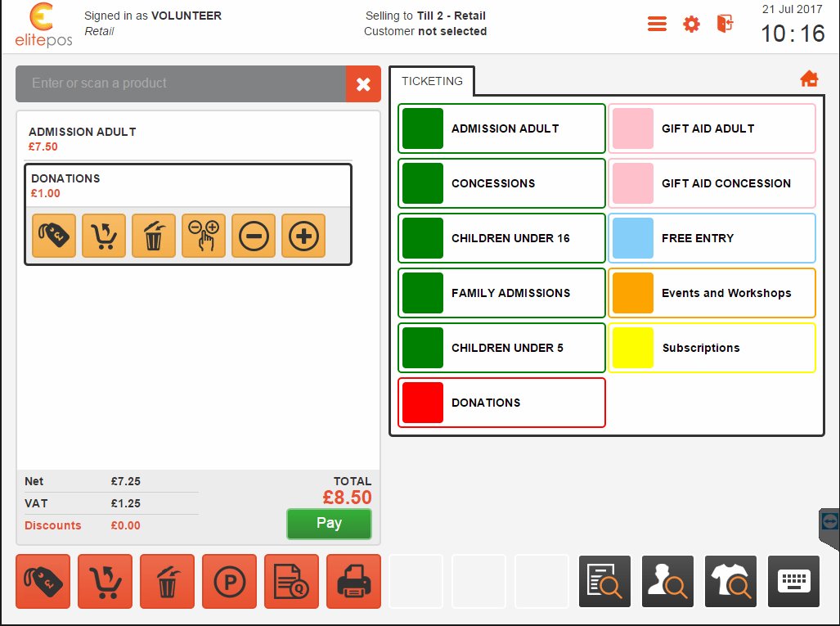Add CHILDREN UNDER 16 ticket
The image size is (840, 626).
click(501, 238)
